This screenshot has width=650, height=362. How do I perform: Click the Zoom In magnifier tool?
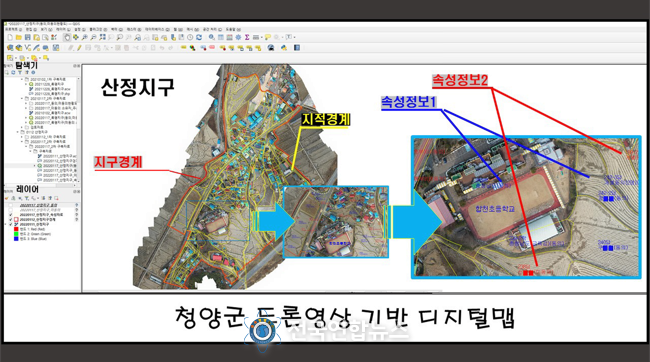point(84,37)
